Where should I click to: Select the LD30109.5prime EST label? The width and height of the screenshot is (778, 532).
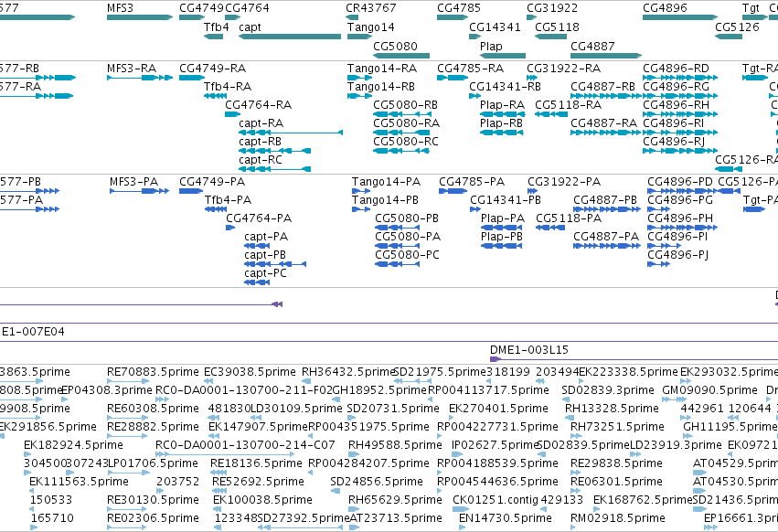(x=297, y=408)
